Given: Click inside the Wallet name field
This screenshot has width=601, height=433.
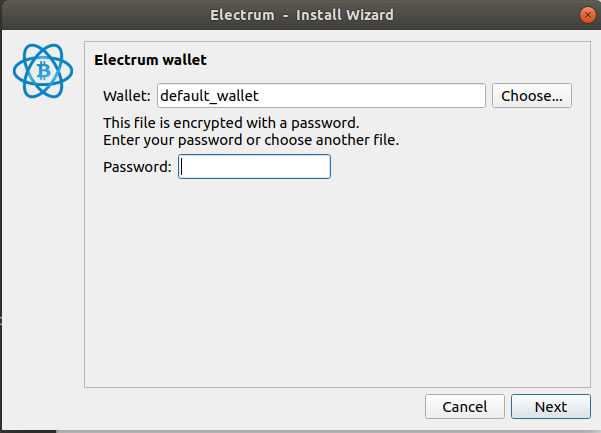Looking at the screenshot, I should tap(321, 96).
